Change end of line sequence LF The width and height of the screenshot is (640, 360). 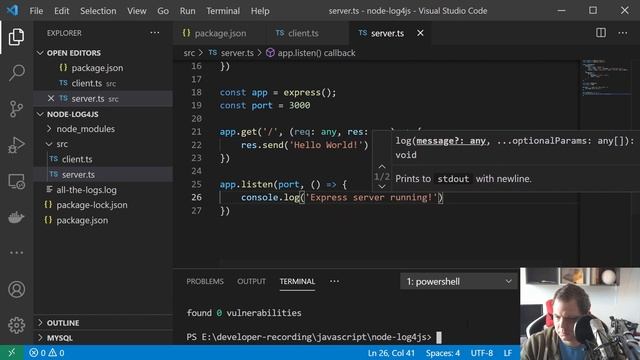(x=508, y=353)
